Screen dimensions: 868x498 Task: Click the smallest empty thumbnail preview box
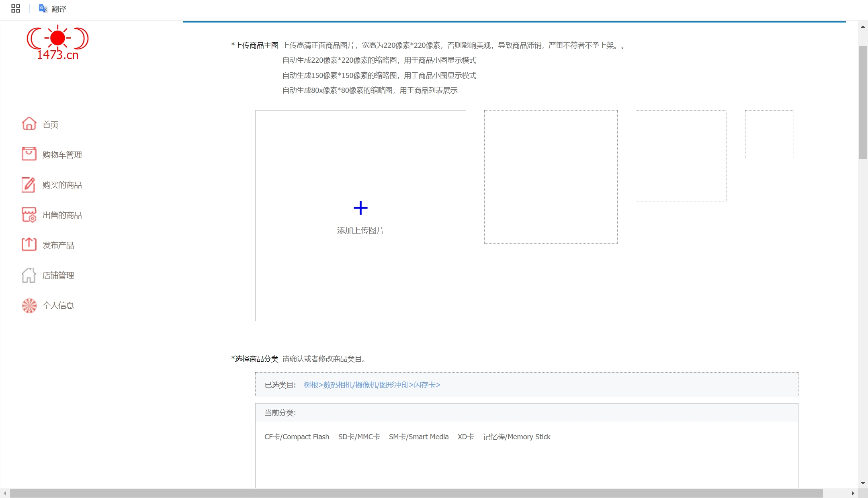[x=770, y=135]
